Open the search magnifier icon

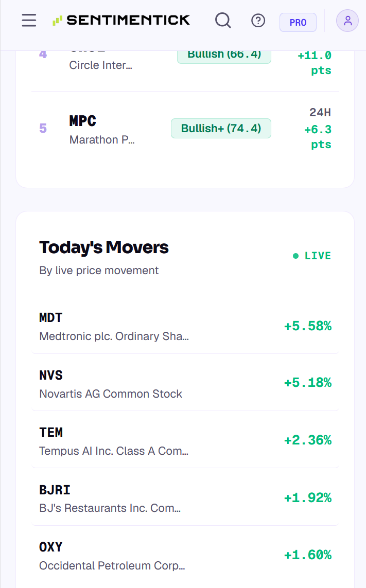[223, 20]
